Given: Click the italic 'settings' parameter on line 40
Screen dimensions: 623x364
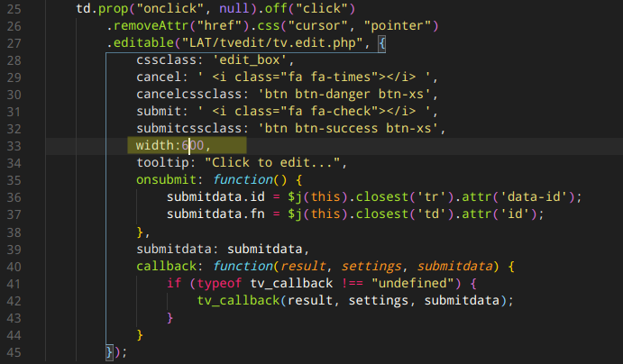Looking at the screenshot, I should (371, 266).
